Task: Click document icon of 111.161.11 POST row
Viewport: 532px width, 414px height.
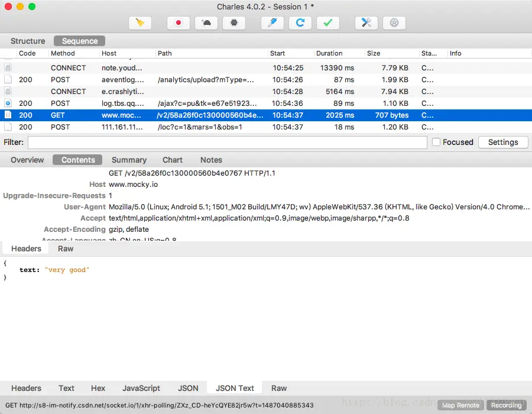Action: (8, 127)
